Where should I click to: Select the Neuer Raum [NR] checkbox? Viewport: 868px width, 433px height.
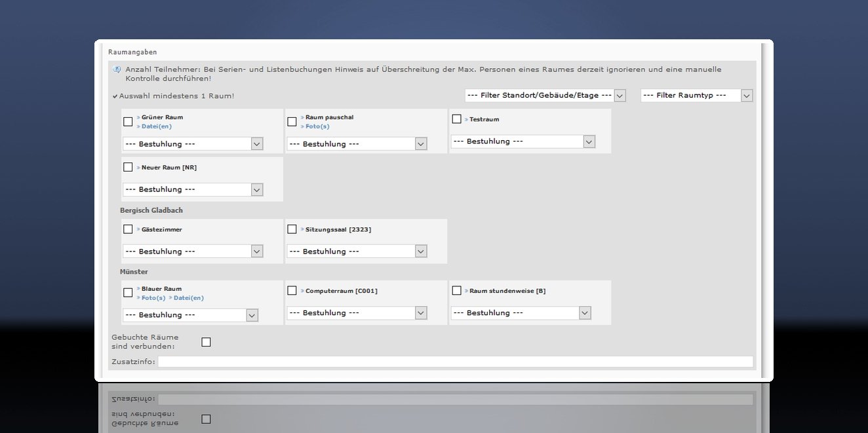[x=128, y=167]
